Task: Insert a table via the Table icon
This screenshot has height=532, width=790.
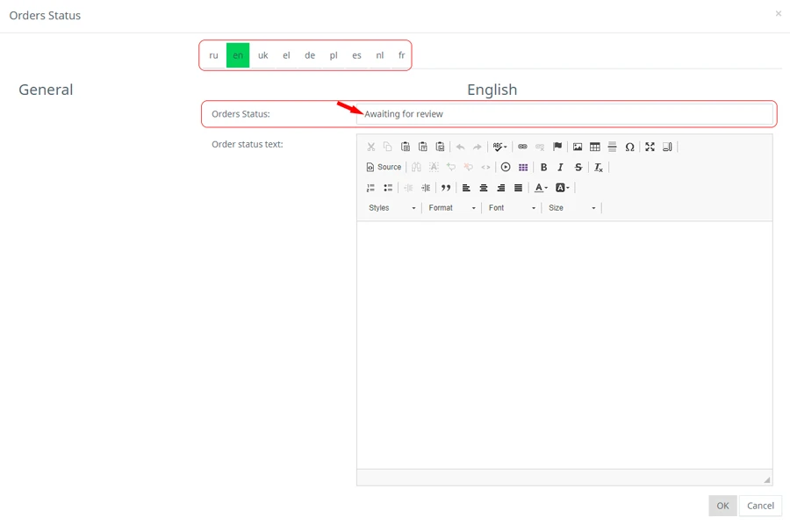Action: [595, 147]
